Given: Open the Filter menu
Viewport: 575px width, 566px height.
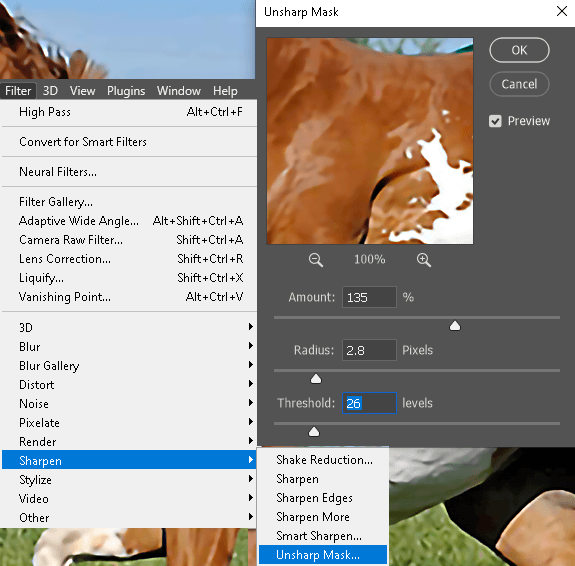Looking at the screenshot, I should coord(18,91).
